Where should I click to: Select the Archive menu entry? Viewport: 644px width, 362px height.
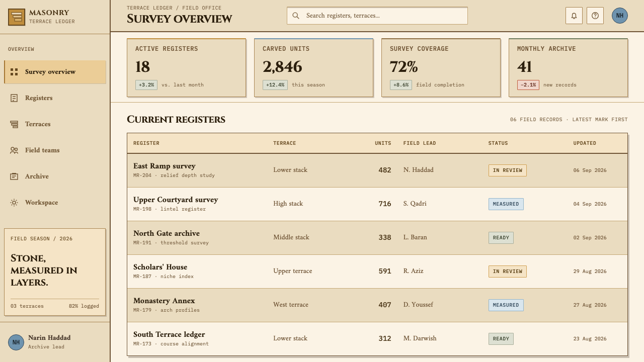[x=55, y=176]
